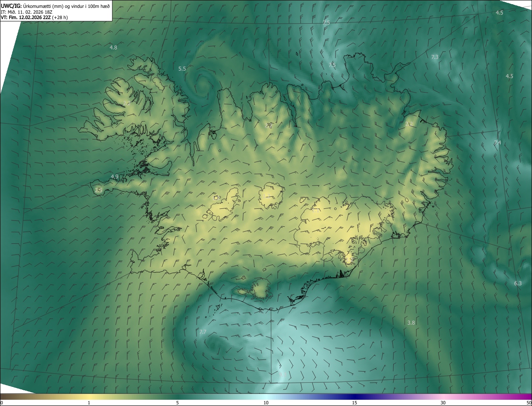Pick the yellow segment of the color scale

(x=89, y=397)
